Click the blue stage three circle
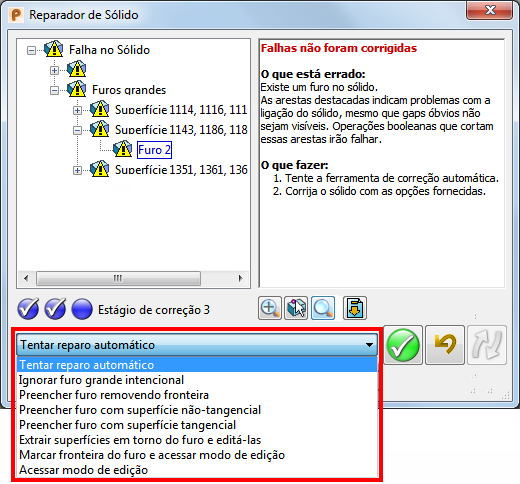Viewport: 520px width, 484px height. pos(82,309)
